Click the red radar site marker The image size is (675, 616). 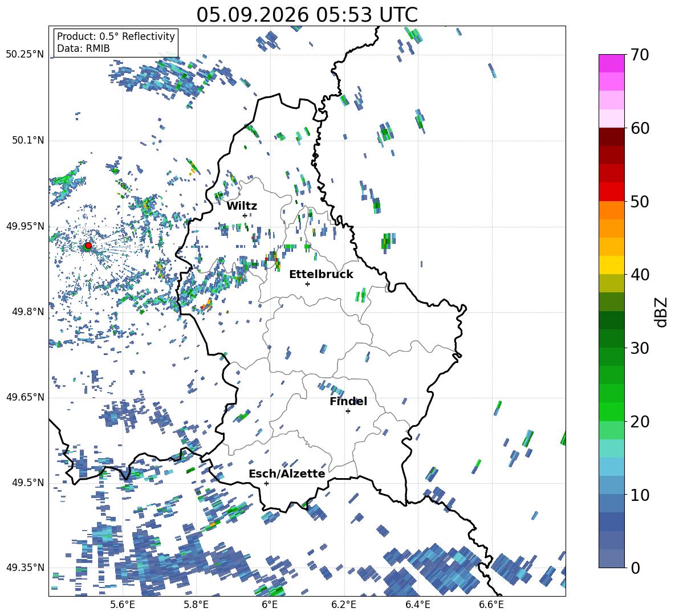[x=88, y=246]
